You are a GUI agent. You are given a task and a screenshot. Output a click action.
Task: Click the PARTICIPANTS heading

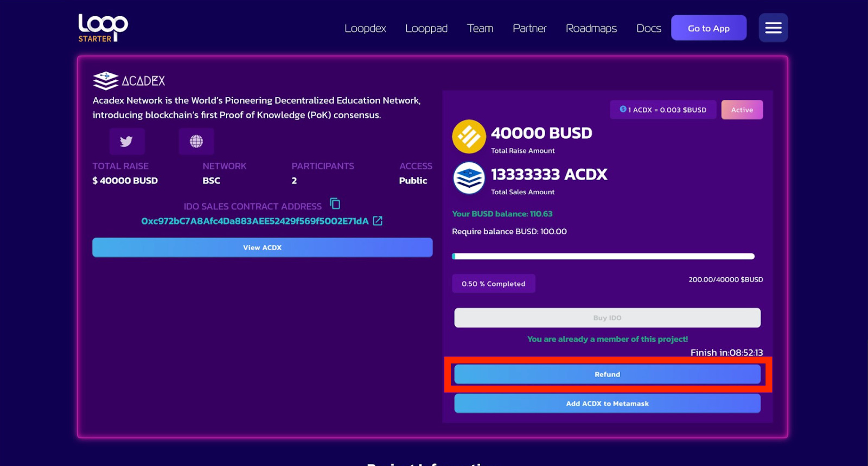323,166
